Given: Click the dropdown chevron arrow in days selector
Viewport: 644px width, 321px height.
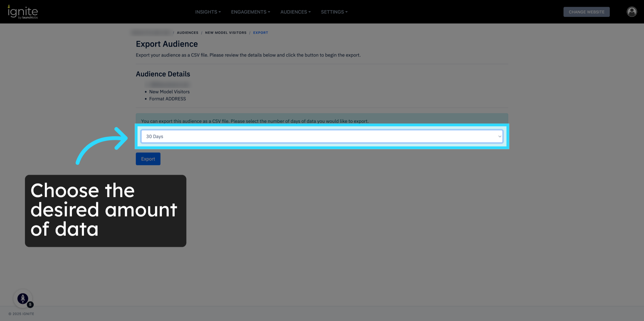Looking at the screenshot, I should [x=500, y=136].
